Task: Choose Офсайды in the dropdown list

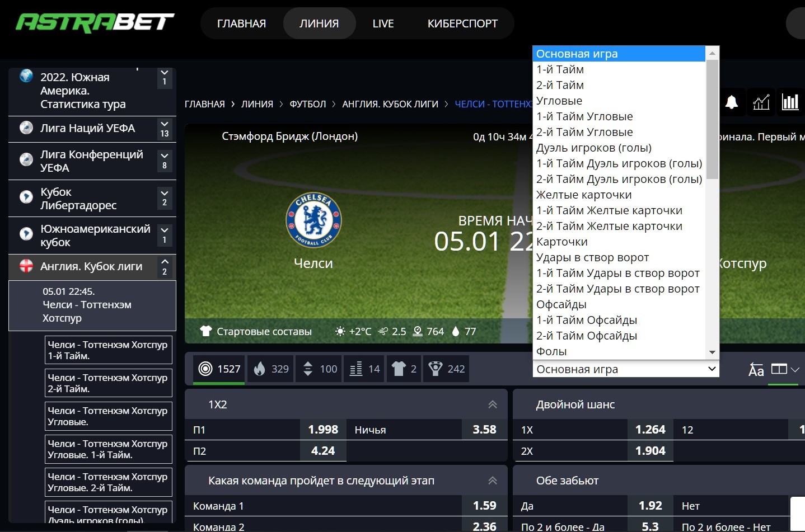Action: (619, 304)
